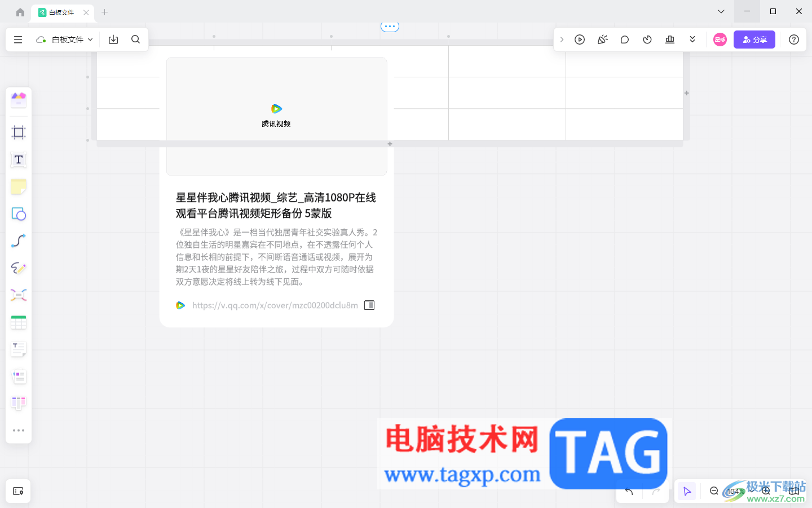Open the v.qq.com video link
The image size is (812, 508).
click(x=275, y=305)
